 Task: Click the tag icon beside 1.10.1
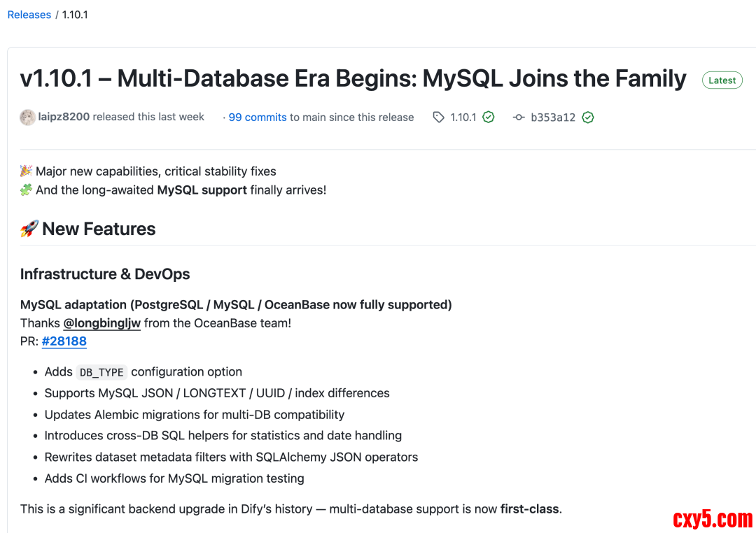click(x=439, y=118)
